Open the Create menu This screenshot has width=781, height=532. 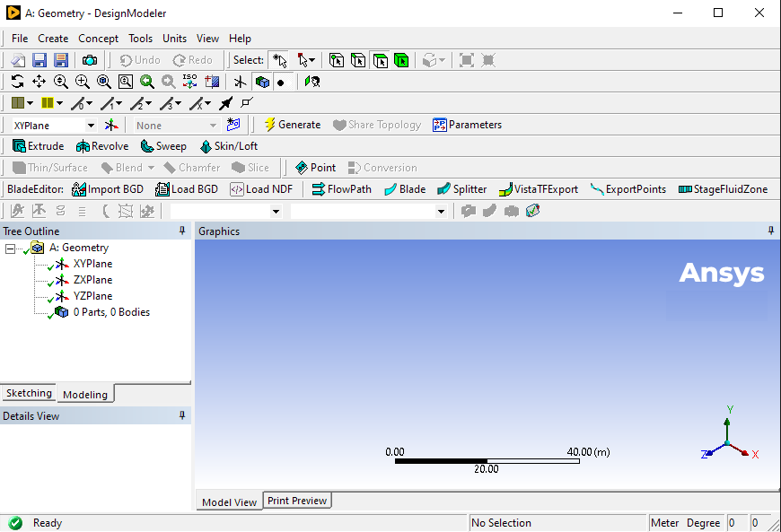(x=53, y=39)
